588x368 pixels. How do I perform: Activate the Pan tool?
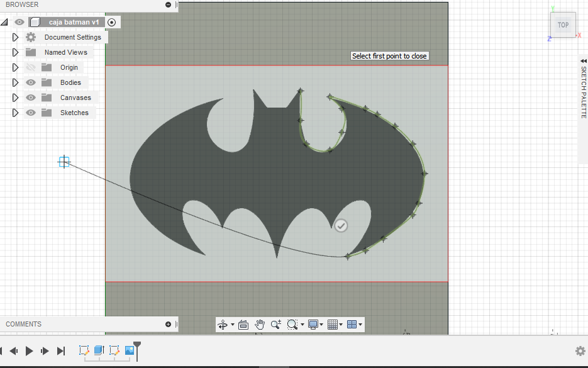[260, 325]
